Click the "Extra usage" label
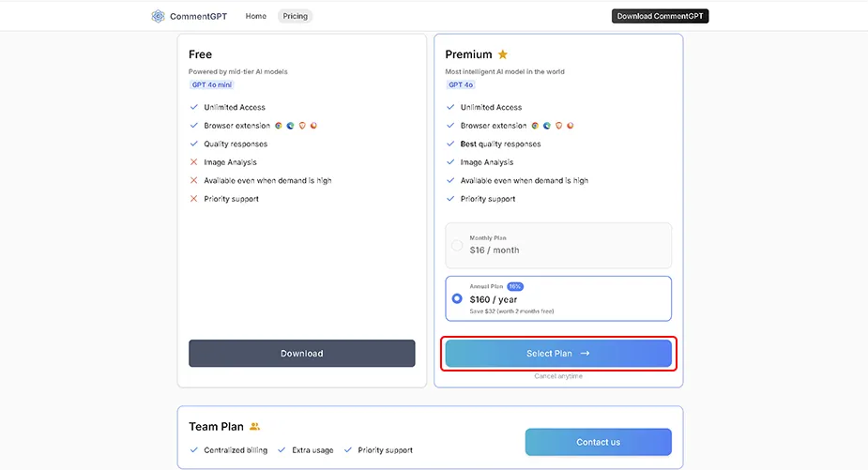868x470 pixels. 312,450
